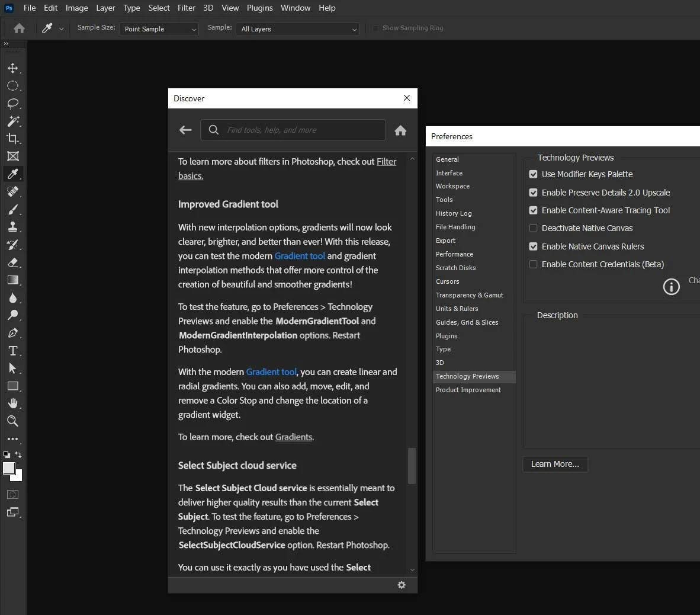Switch foreground and background colors
This screenshot has width=700, height=615.
pyautogui.click(x=18, y=454)
